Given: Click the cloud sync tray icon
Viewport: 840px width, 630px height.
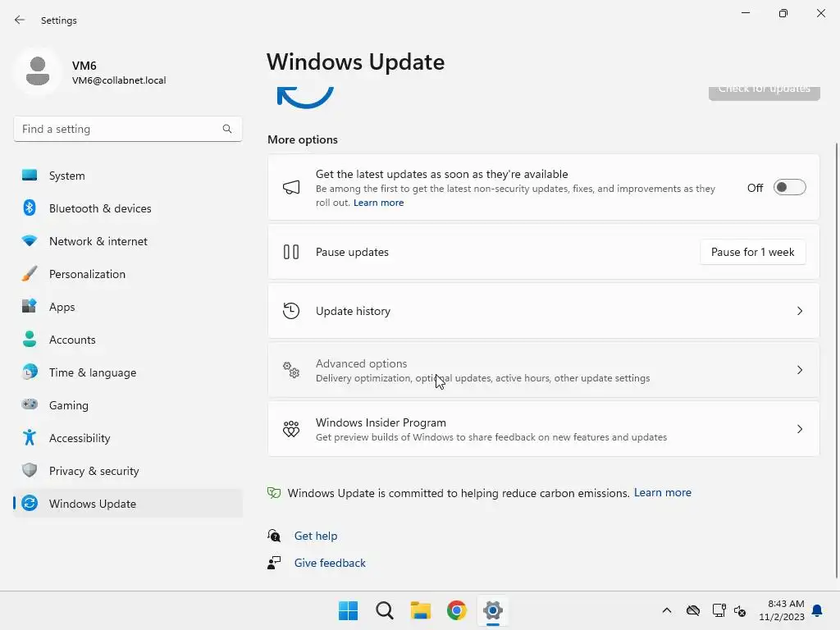Looking at the screenshot, I should point(692,610).
